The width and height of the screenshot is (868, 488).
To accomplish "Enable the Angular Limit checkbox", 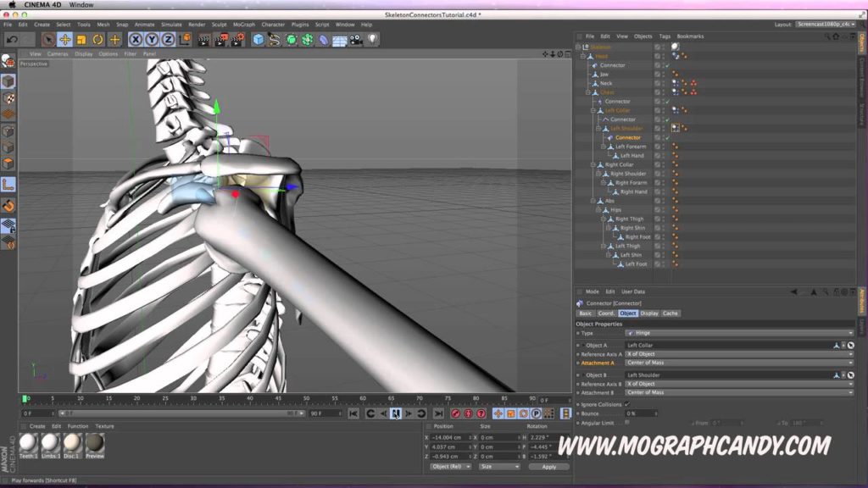I will [x=627, y=423].
